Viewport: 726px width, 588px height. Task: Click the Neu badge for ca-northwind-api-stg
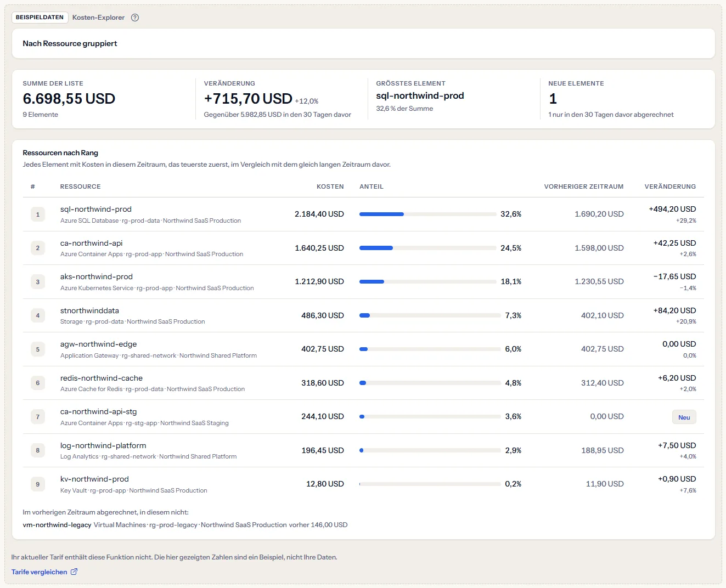coord(684,417)
